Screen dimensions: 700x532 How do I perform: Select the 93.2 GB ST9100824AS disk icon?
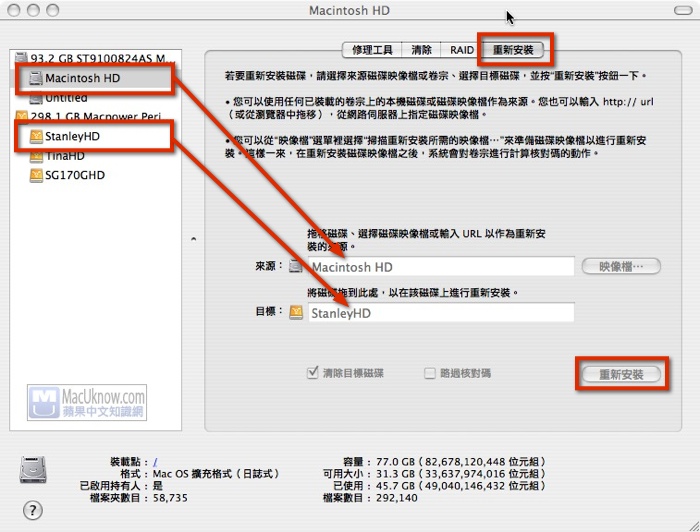[x=21, y=58]
